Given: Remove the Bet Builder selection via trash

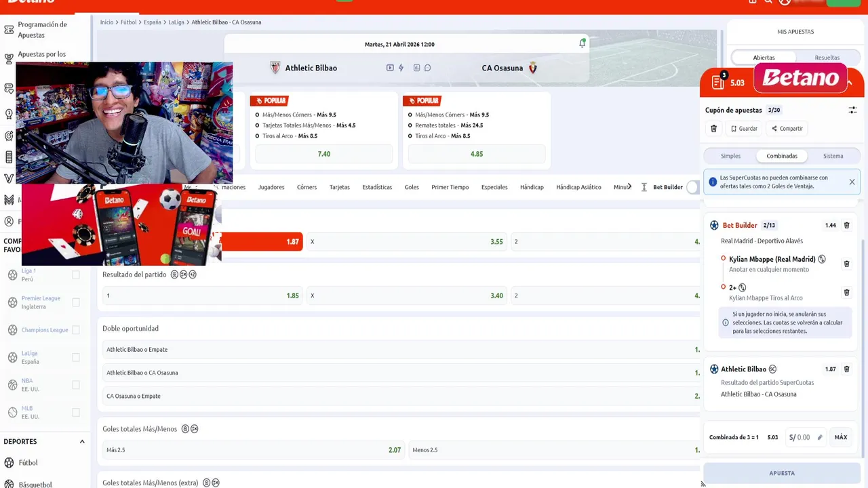Looking at the screenshot, I should pos(846,225).
